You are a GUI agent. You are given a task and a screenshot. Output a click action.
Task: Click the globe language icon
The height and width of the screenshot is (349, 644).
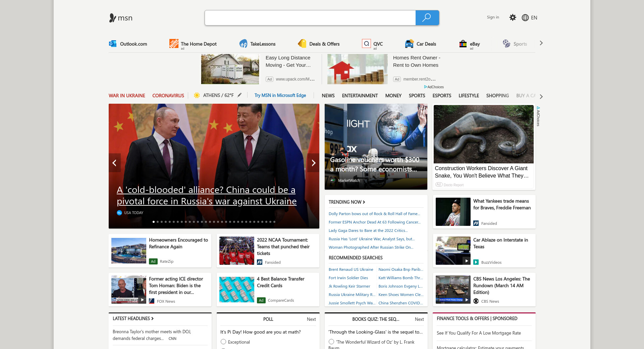525,18
